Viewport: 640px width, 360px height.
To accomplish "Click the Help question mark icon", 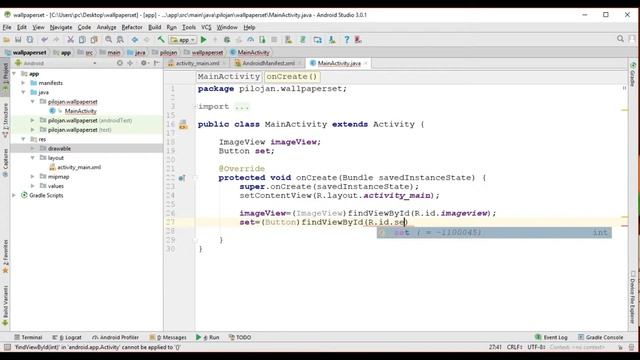I will click(347, 40).
